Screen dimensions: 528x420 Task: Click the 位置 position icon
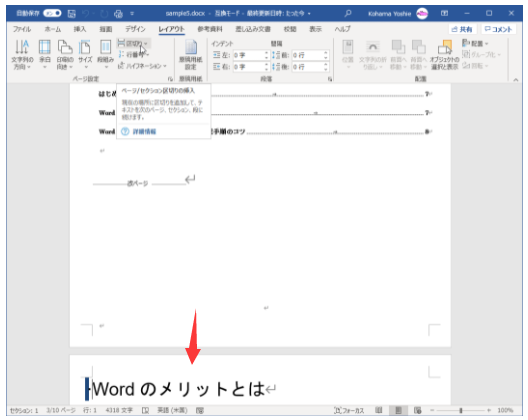348,54
